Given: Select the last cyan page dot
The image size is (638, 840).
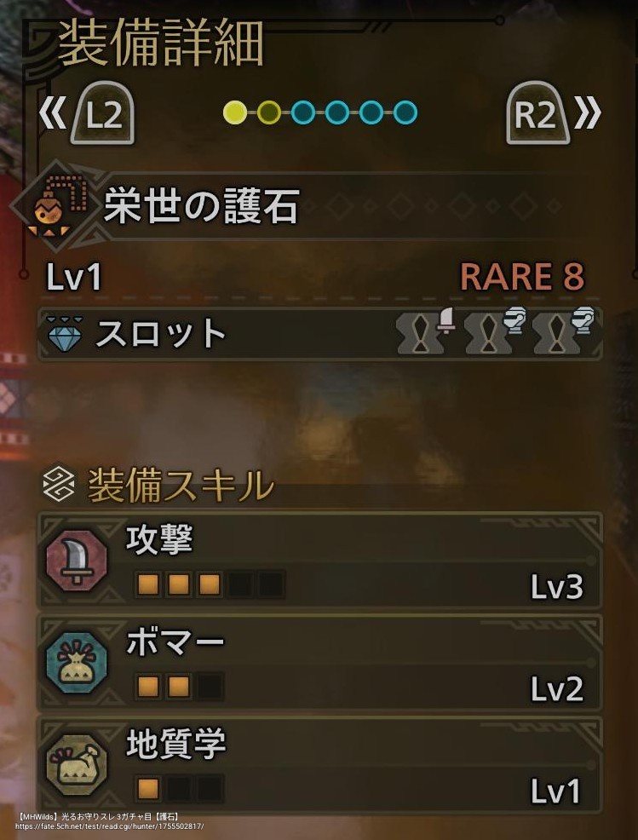Looking at the screenshot, I should click(405, 112).
